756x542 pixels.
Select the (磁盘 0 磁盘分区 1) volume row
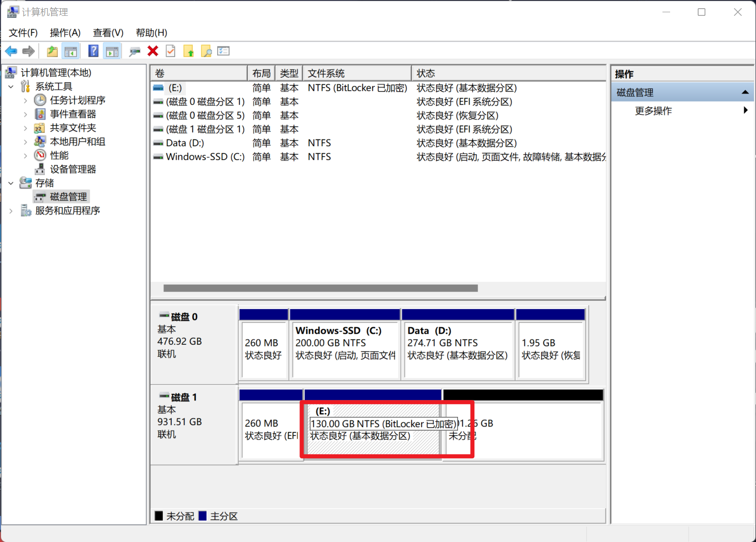(378, 102)
